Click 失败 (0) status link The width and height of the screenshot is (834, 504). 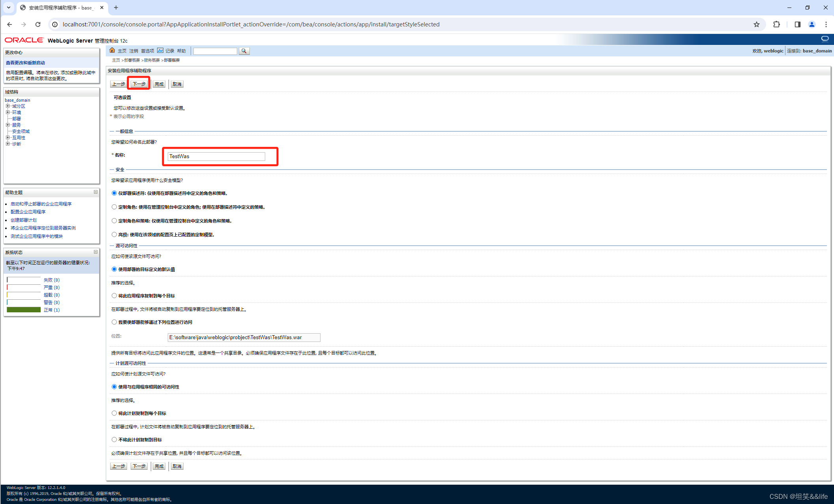click(x=52, y=280)
